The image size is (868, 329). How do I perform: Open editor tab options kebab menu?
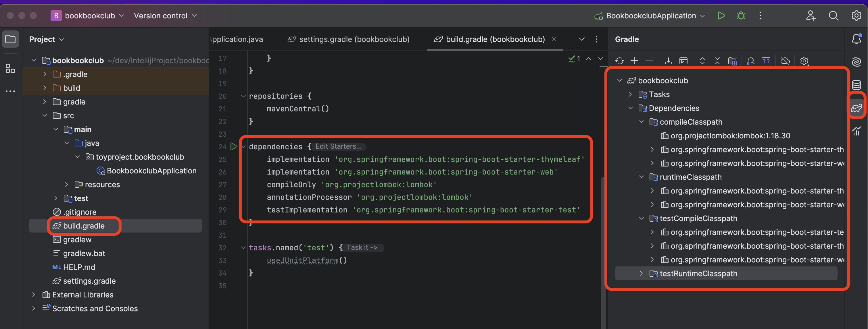pyautogui.click(x=596, y=39)
